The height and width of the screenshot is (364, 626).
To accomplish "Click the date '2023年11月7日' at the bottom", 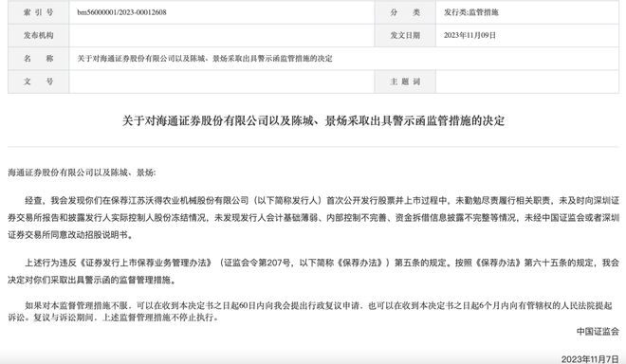I will 590,359.
